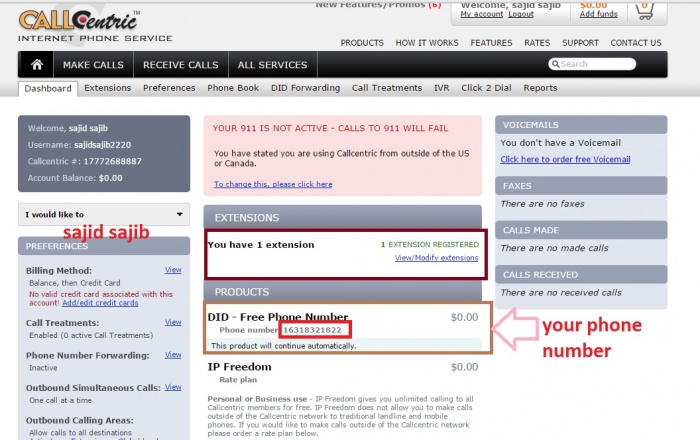This screenshot has width=700, height=440.
Task: Switch to the Call Treatments tab
Action: coord(387,88)
